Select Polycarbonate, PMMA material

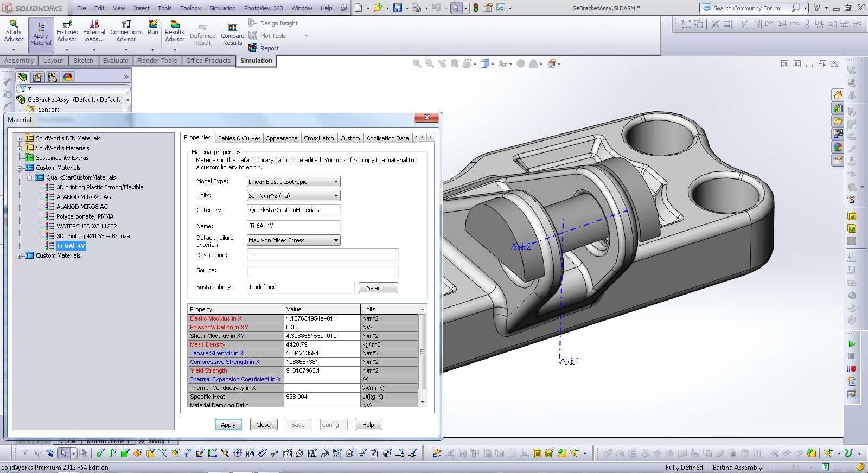pos(85,216)
